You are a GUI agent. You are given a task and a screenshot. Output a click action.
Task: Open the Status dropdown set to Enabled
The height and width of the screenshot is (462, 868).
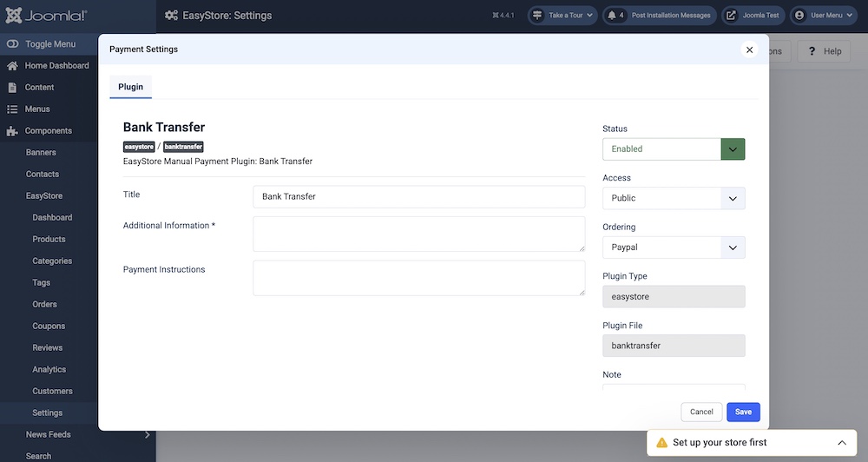[x=674, y=148]
